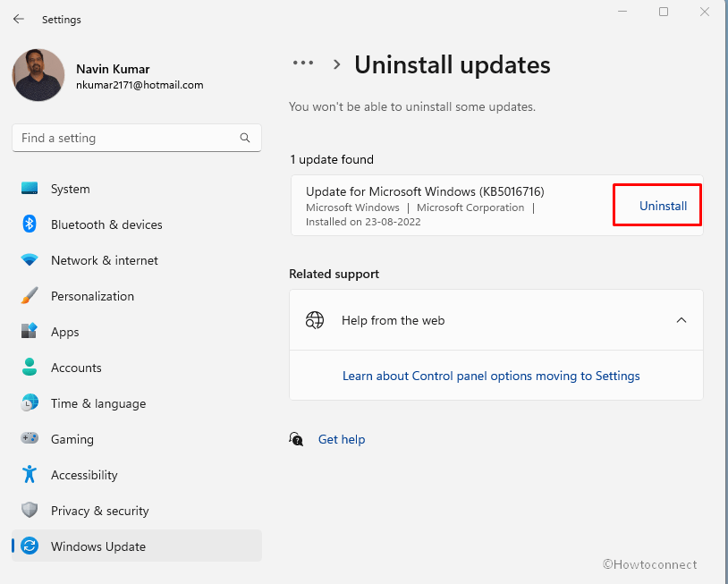Select Accounts in sidebar
The image size is (728, 584).
(x=137, y=368)
